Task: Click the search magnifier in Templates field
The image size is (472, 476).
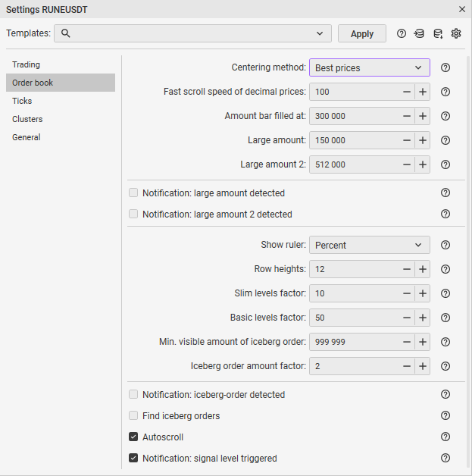Action: click(65, 33)
